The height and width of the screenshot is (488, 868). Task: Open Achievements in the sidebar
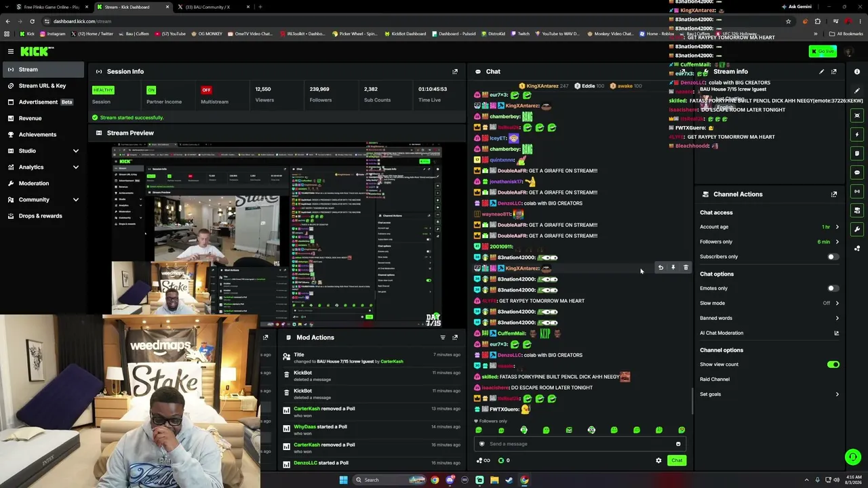click(x=43, y=134)
